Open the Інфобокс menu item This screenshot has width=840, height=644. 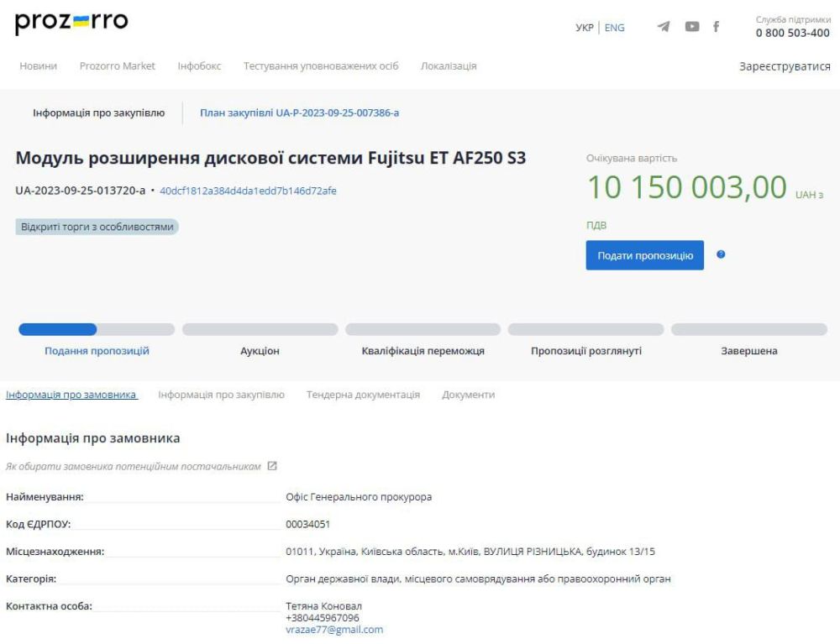(x=199, y=66)
